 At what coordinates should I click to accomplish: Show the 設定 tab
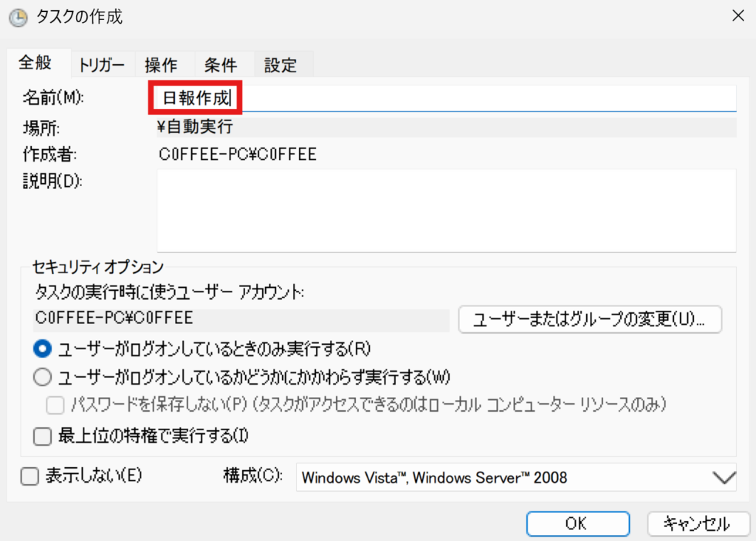[x=281, y=65]
